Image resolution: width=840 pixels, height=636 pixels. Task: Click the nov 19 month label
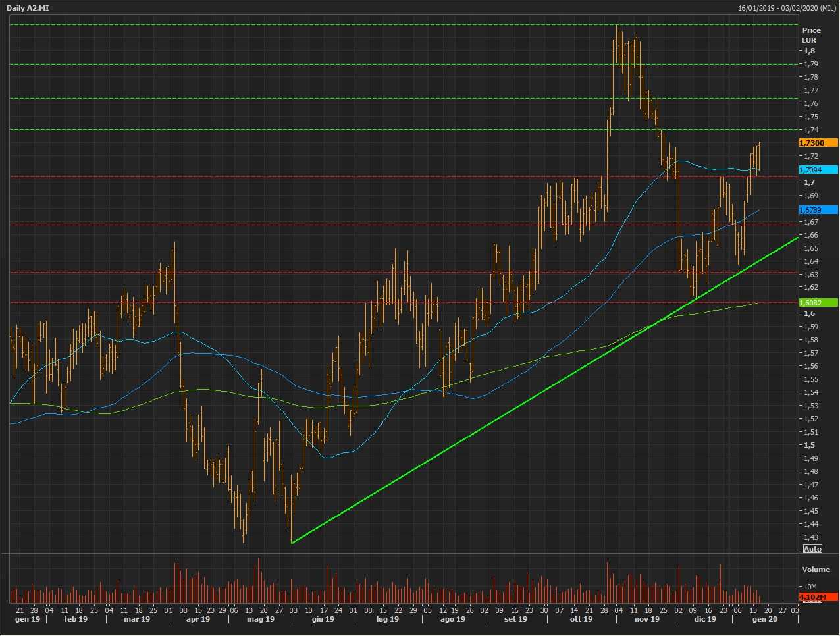click(x=647, y=619)
